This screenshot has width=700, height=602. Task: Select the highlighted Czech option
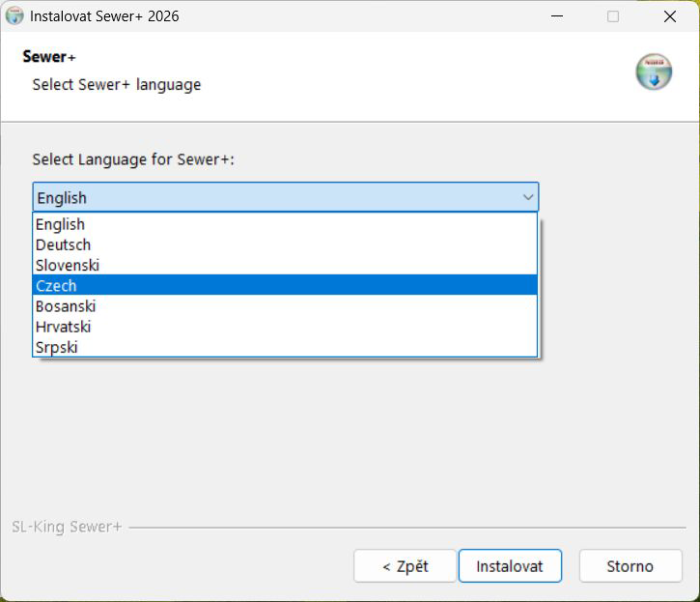pos(285,285)
